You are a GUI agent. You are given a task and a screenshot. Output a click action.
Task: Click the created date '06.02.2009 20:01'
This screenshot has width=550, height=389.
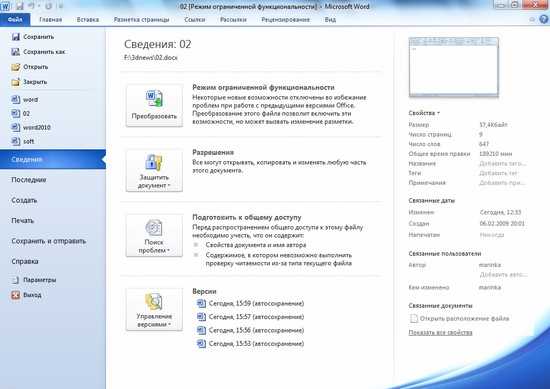502,223
